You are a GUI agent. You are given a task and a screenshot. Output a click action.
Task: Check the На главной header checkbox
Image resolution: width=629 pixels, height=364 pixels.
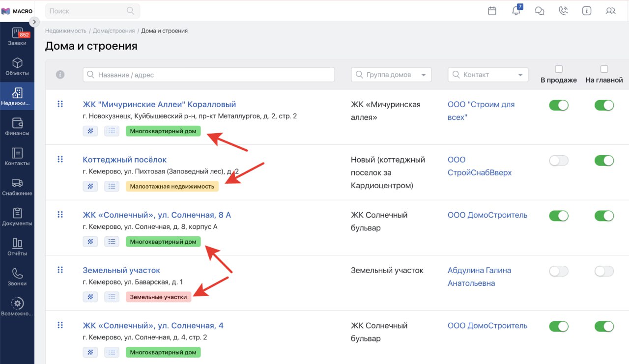(604, 69)
